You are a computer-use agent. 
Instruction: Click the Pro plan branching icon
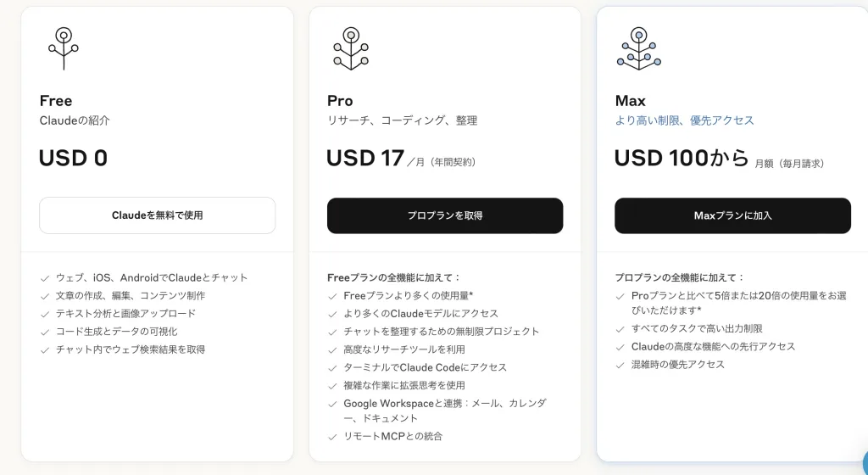tap(351, 48)
